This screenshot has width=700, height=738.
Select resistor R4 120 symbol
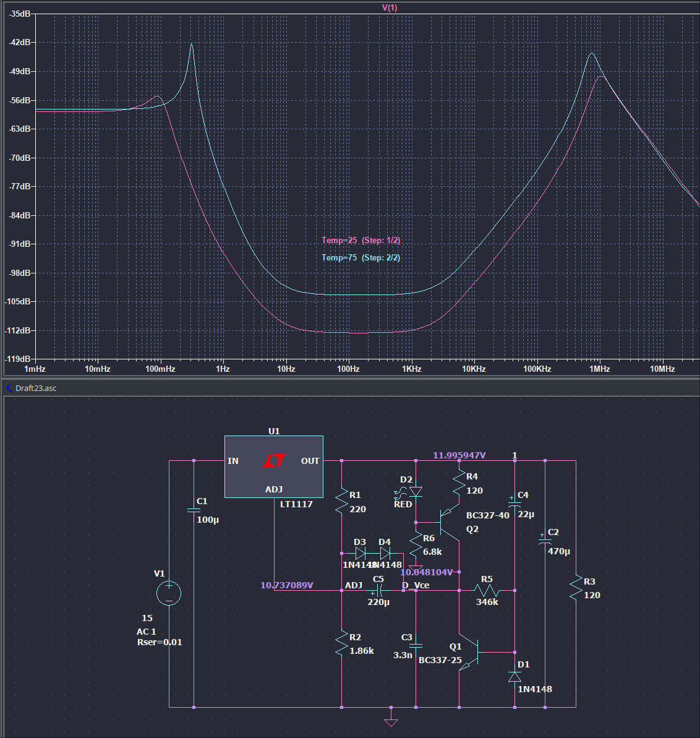tap(459, 483)
